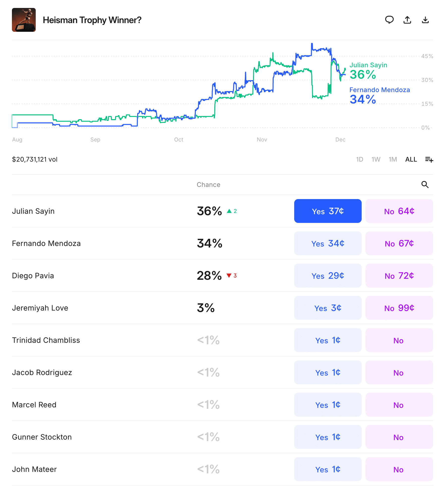Choose No for Trinidad Chambliss
The width and height of the screenshot is (448, 488).
[399, 340]
